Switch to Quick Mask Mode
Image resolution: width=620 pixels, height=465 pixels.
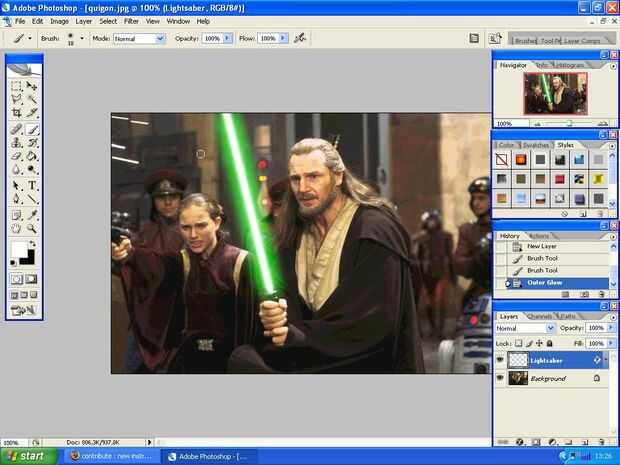tap(32, 279)
